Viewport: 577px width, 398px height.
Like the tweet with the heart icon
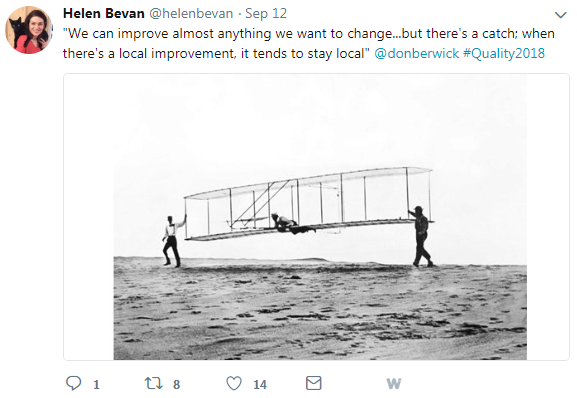tap(234, 383)
